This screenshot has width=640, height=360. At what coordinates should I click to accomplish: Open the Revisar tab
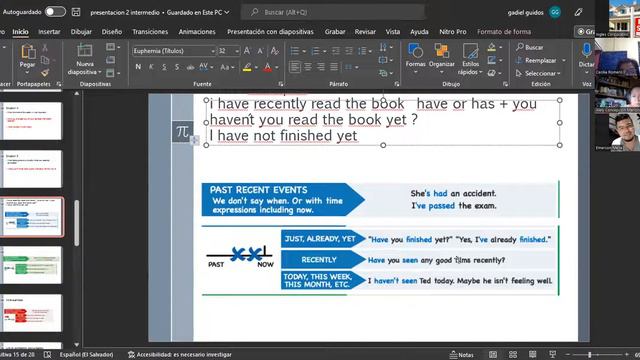pyautogui.click(x=365, y=31)
